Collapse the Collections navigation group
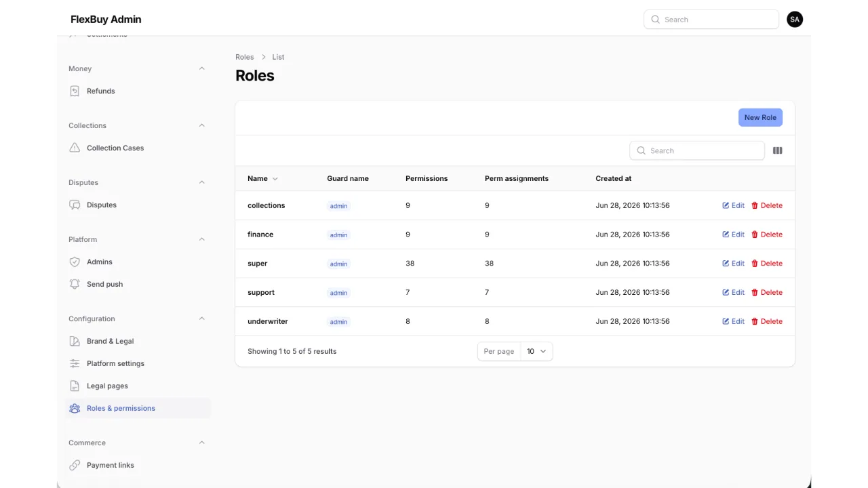The height and width of the screenshot is (488, 868). [x=201, y=125]
